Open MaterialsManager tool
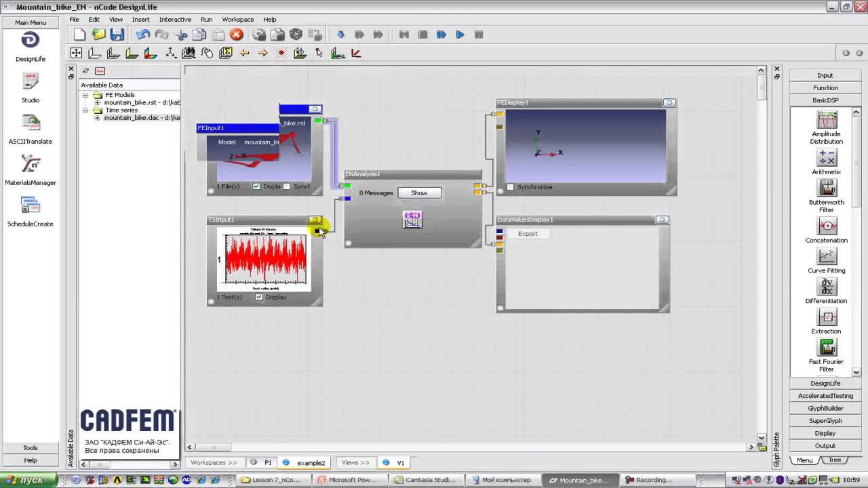The width and height of the screenshot is (868, 488). 31,164
